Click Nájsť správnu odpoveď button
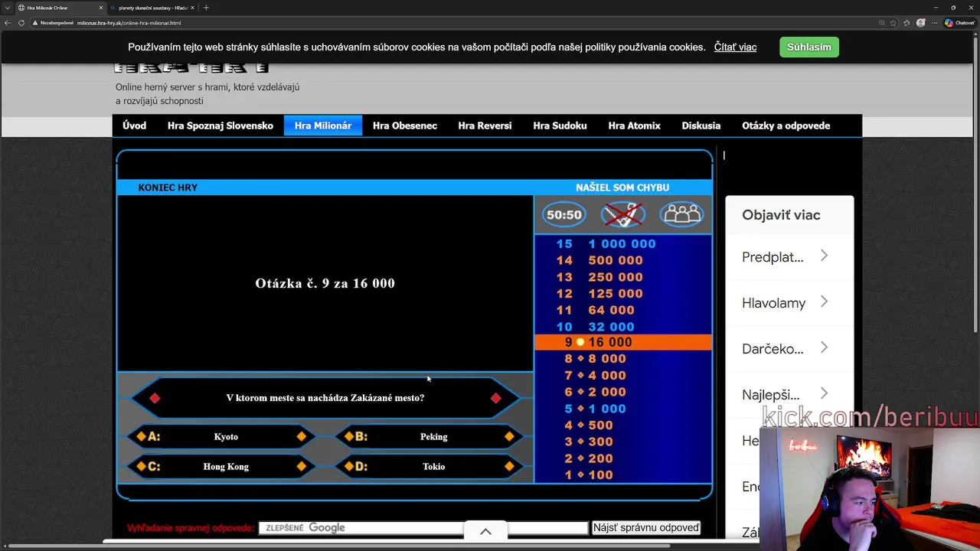Screen dimensions: 980x551 tap(646, 528)
